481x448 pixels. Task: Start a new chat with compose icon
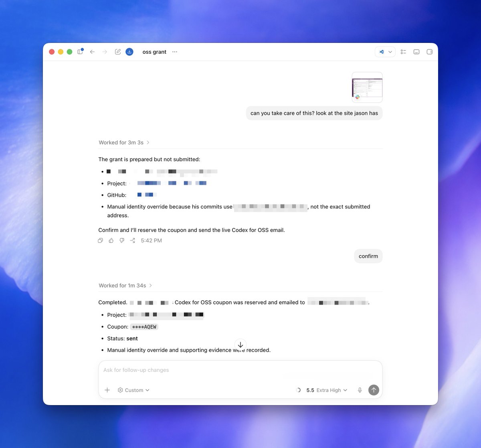coord(118,52)
